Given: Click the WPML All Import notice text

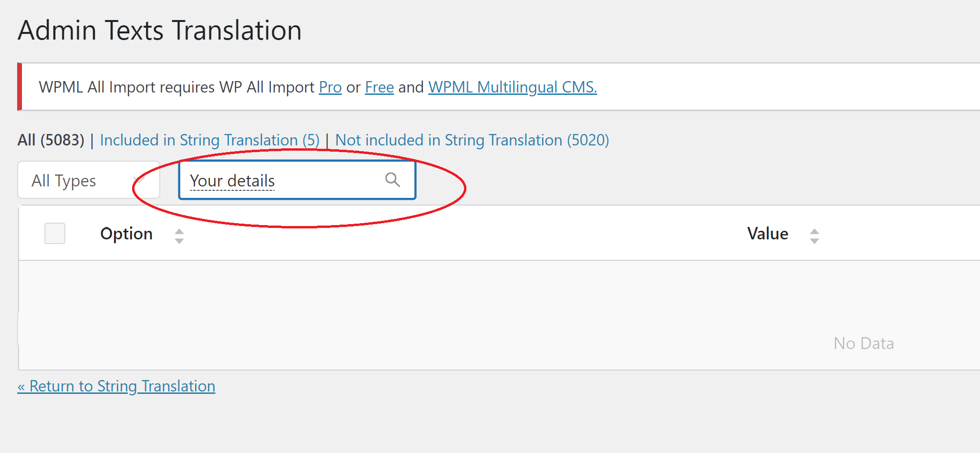Looking at the screenshot, I should [x=176, y=87].
